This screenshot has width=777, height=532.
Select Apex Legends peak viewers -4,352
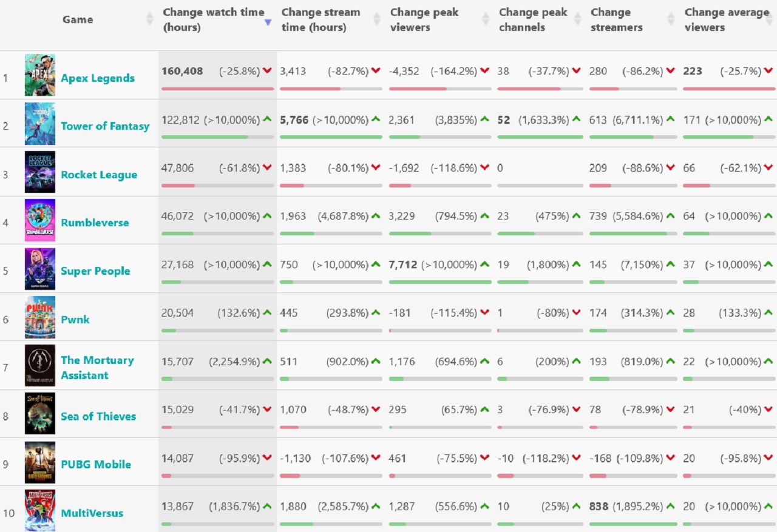[404, 71]
